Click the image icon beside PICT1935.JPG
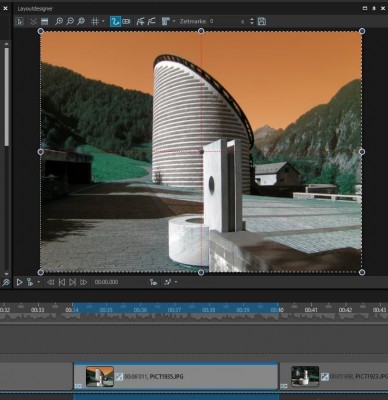The image size is (388, 400). point(119,377)
